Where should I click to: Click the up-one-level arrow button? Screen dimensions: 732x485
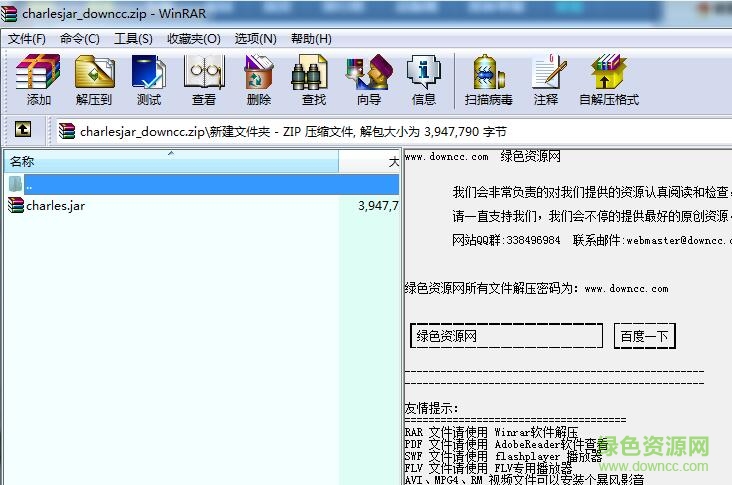[x=23, y=129]
